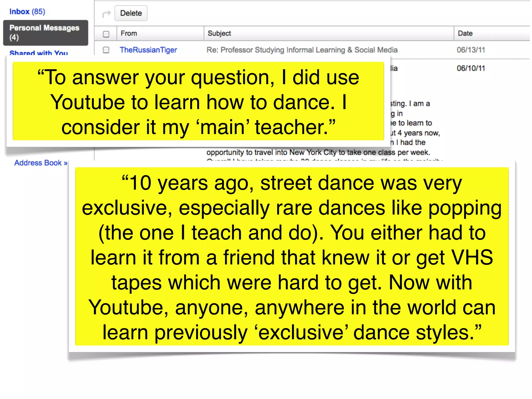The height and width of the screenshot is (399, 532).
Task: Sort messages by the Date column header
Action: tap(465, 34)
